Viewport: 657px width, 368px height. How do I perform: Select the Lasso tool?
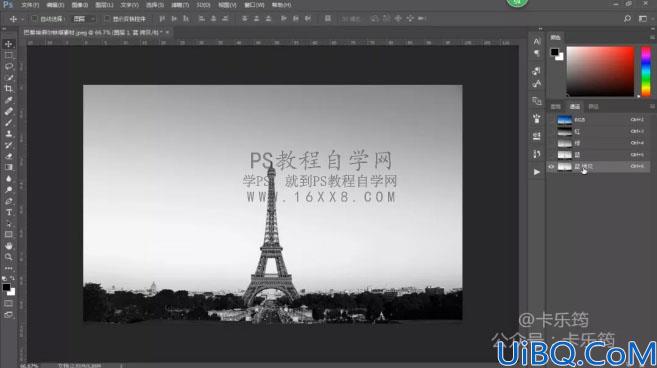pos(8,66)
